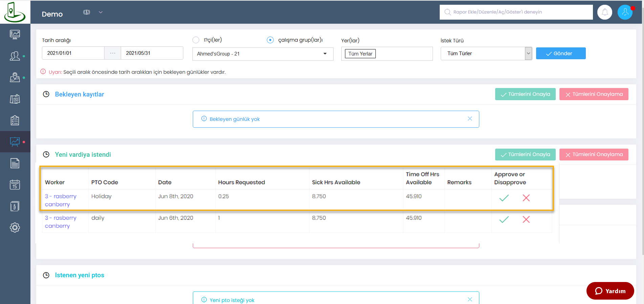Image resolution: width=644 pixels, height=304 pixels.
Task: Dismiss the Bekleyen günlük yok notice
Action: 470,119
